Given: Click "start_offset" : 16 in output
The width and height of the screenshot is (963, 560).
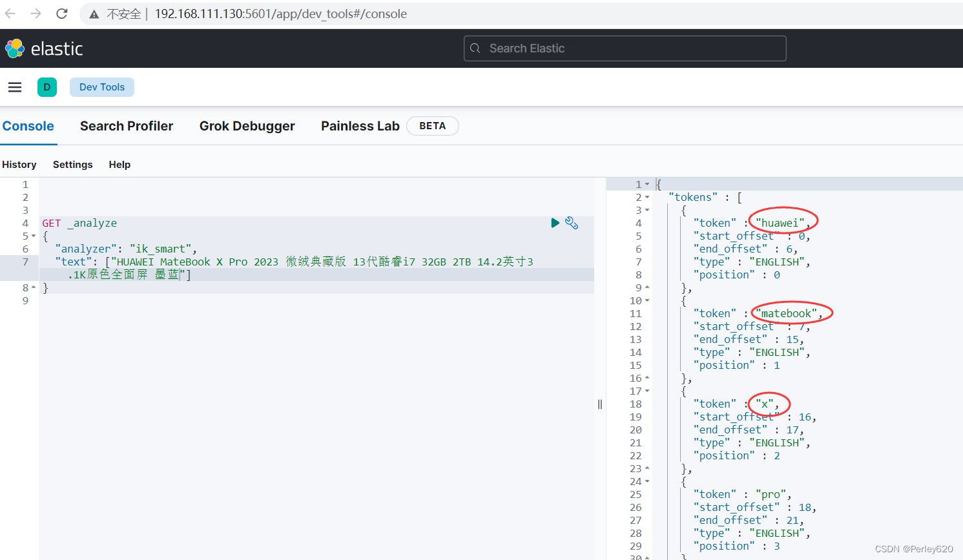Looking at the screenshot, I should click(755, 417).
